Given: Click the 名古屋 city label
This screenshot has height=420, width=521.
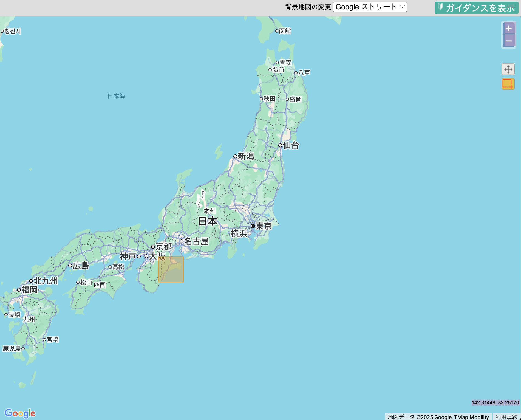Looking at the screenshot, I should [x=196, y=241].
